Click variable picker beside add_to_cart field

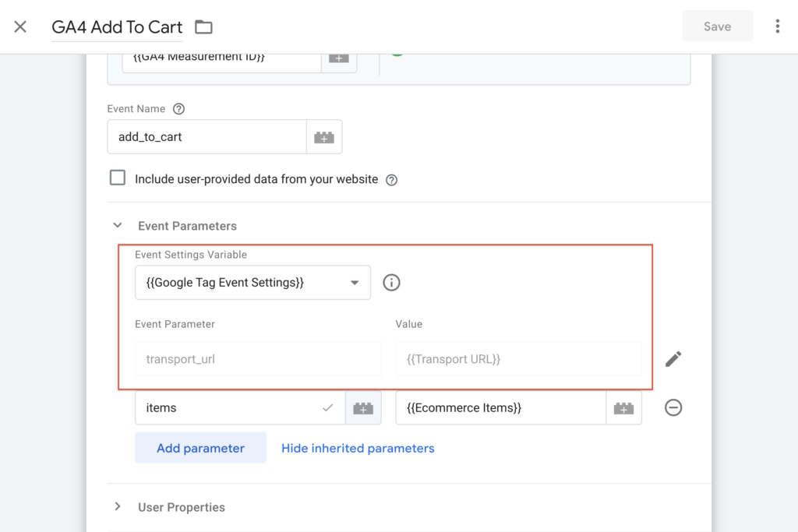(324, 137)
